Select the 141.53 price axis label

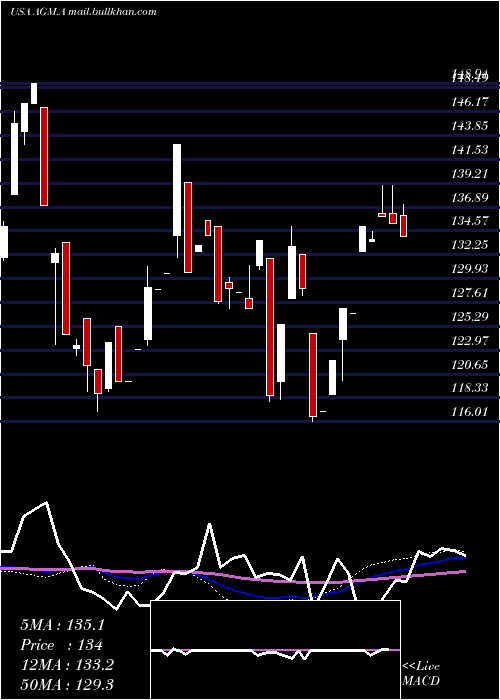point(469,150)
